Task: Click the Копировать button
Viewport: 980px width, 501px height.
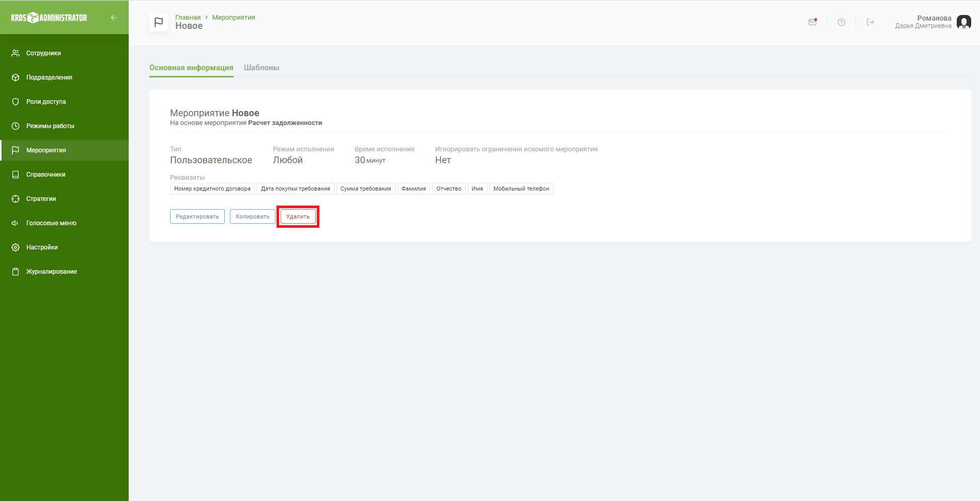Action: point(252,216)
